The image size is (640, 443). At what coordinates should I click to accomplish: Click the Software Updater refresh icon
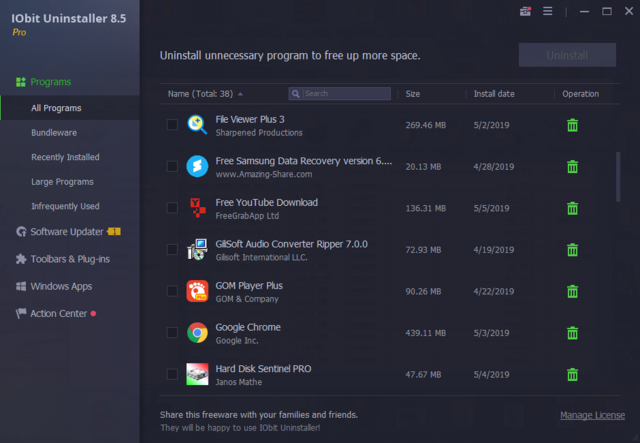coord(21,232)
